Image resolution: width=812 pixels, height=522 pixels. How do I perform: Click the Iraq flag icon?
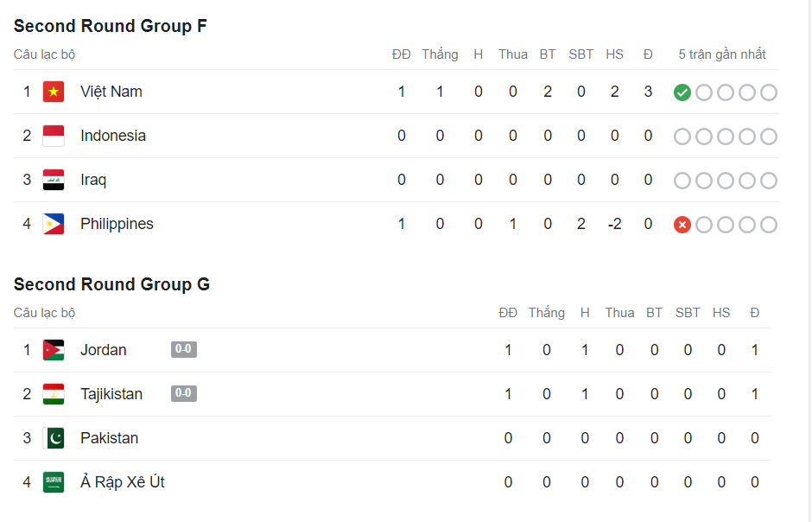54,180
